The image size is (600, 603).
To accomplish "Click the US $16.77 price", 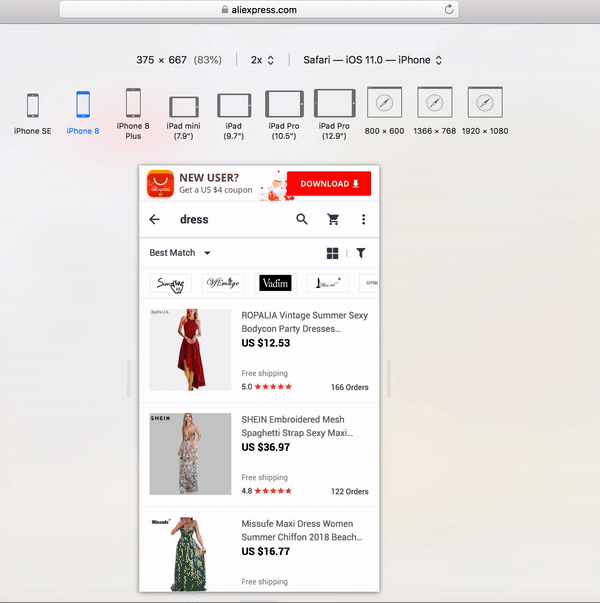I will (266, 551).
